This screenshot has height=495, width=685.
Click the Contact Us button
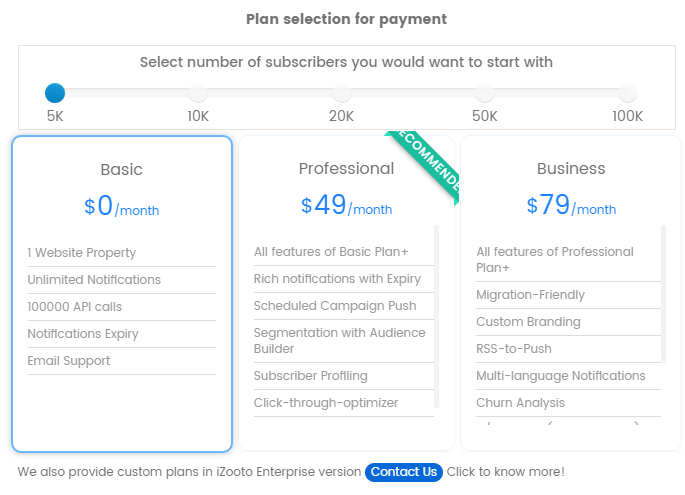click(403, 472)
